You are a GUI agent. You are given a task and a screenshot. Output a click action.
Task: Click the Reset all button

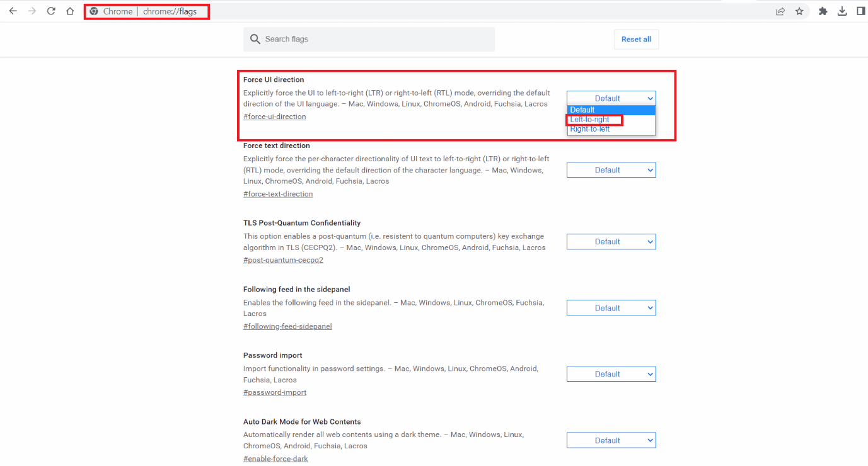pos(636,39)
